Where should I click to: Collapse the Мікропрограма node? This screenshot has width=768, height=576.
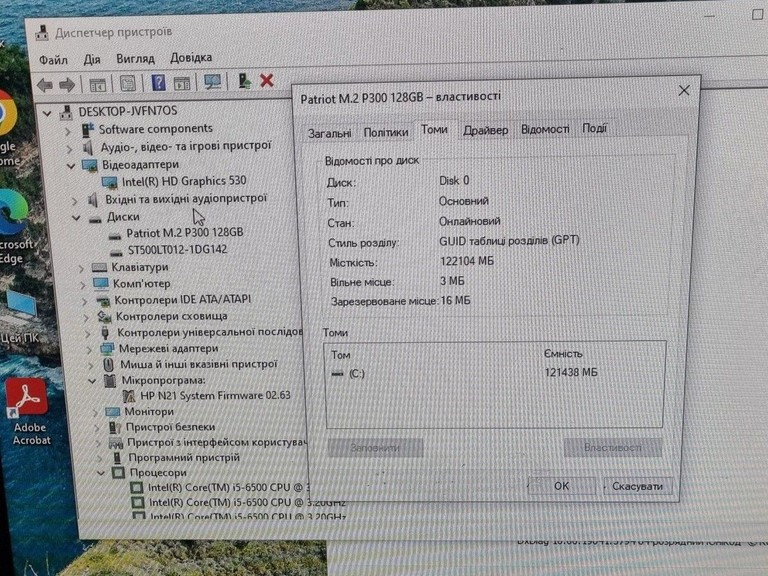coord(92,381)
